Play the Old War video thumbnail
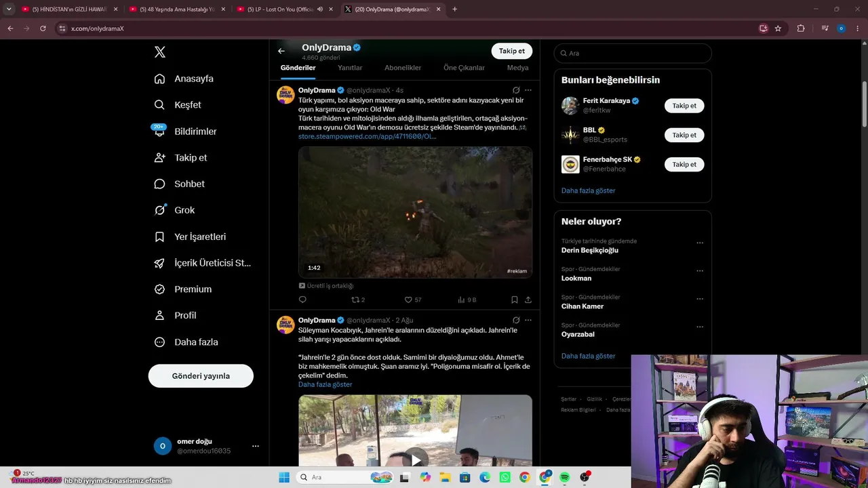 pos(415,212)
